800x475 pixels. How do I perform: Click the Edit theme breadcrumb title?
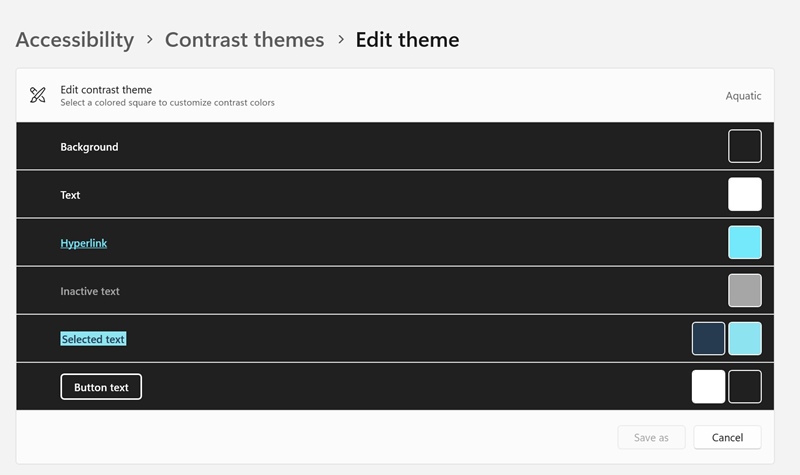pyautogui.click(x=407, y=40)
